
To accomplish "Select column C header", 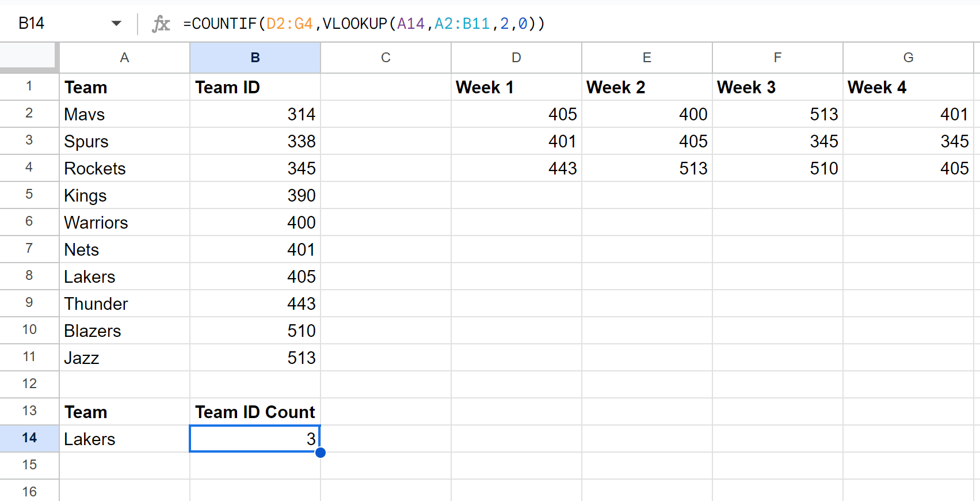I will pos(386,58).
